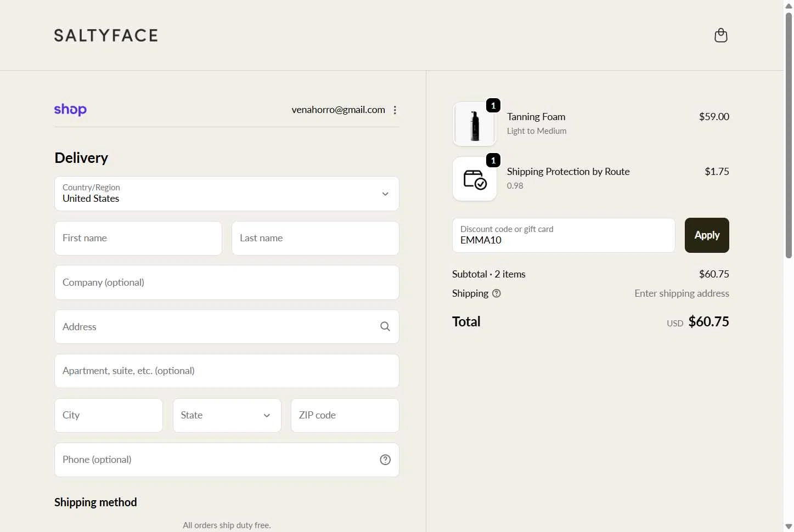Click the page vertical scrollbar thumb
The image size is (794, 532).
(x=789, y=134)
